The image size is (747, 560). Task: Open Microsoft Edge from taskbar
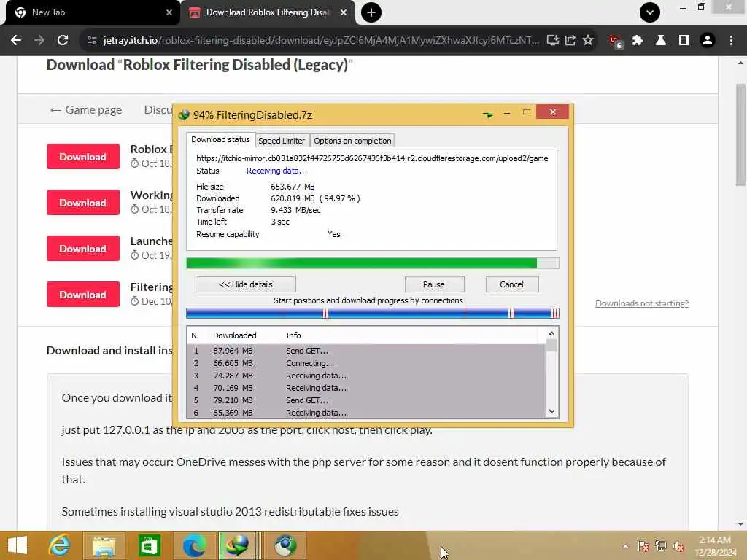[194, 545]
